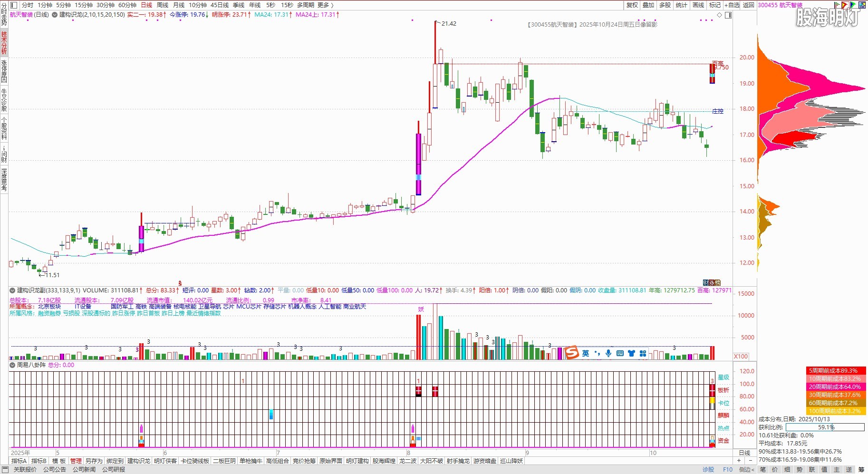Click the +自选 add to watchlist button
868x474 pixels.
point(732,5)
